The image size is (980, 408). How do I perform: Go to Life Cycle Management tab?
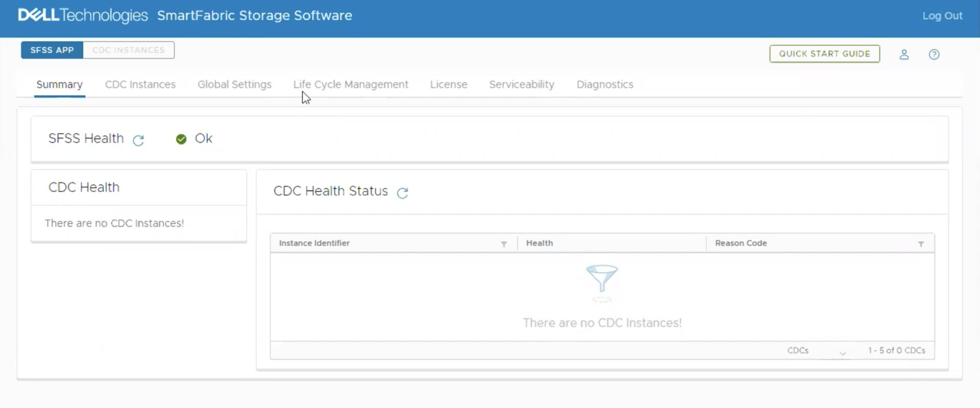(351, 85)
